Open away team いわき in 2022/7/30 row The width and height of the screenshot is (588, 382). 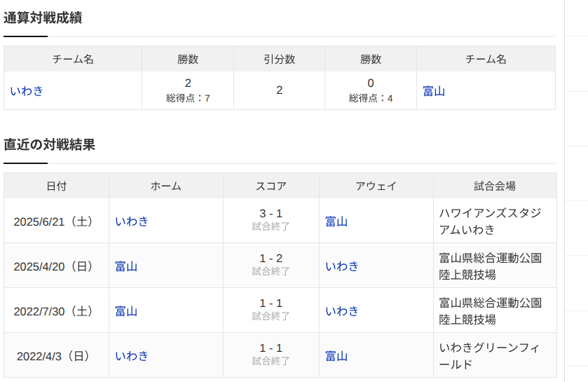pos(342,311)
